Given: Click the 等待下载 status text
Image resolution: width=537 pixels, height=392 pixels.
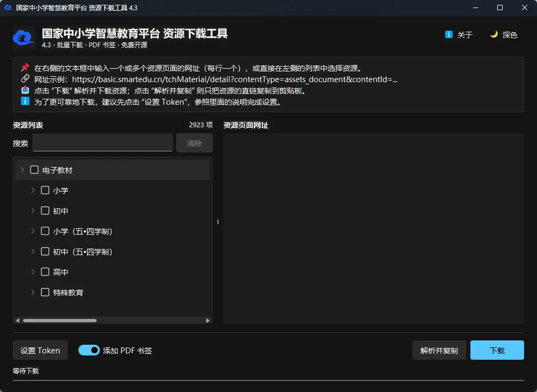Looking at the screenshot, I should click(26, 371).
